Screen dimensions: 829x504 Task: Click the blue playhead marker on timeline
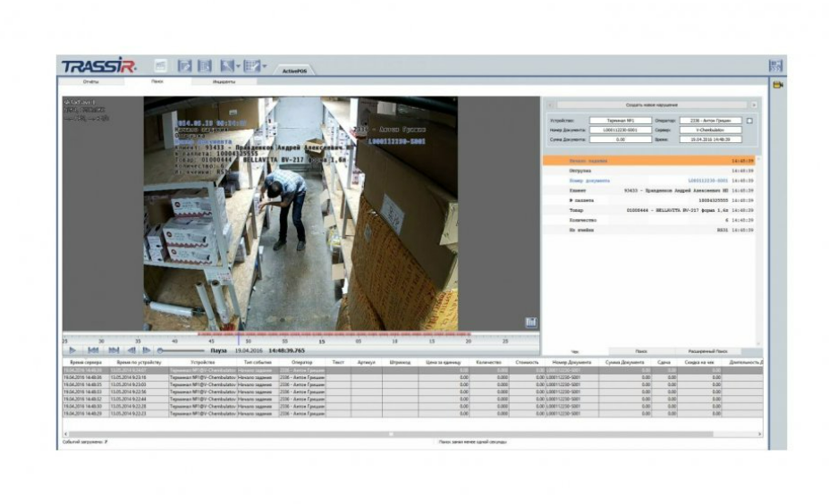click(238, 339)
